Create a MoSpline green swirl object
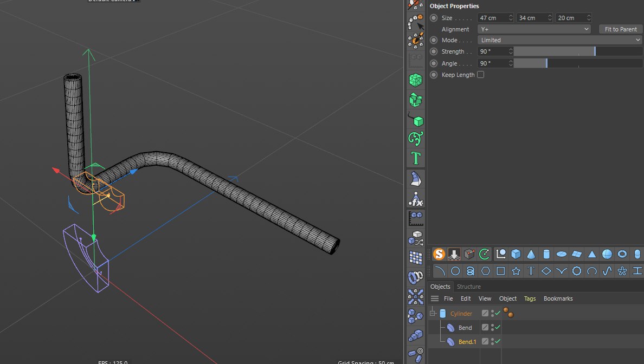The image size is (644, 364). point(416,139)
